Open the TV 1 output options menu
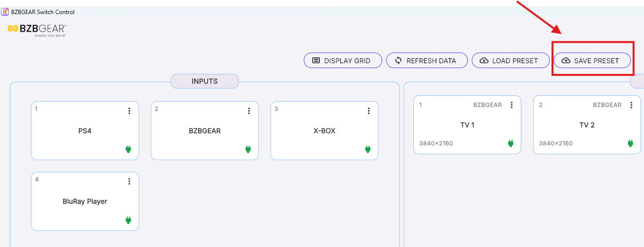The image size is (644, 247). point(512,105)
